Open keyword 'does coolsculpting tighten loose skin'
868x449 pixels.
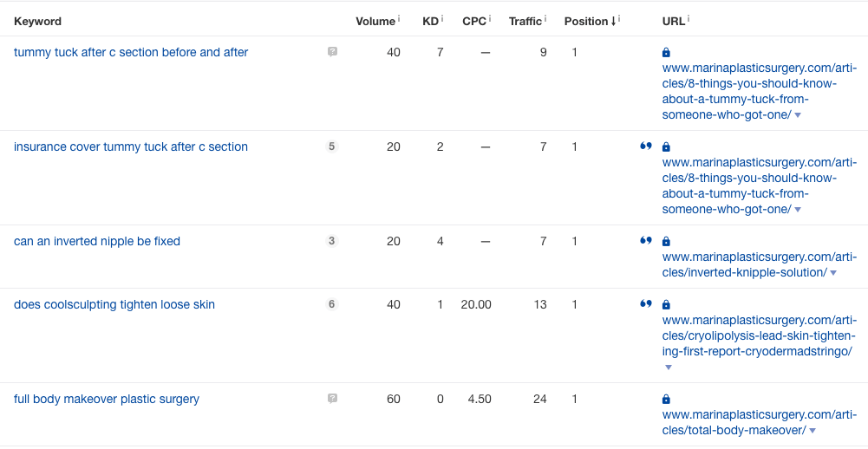point(114,304)
